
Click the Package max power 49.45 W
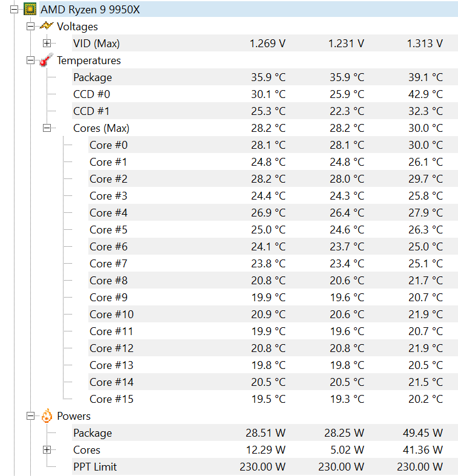click(x=423, y=433)
